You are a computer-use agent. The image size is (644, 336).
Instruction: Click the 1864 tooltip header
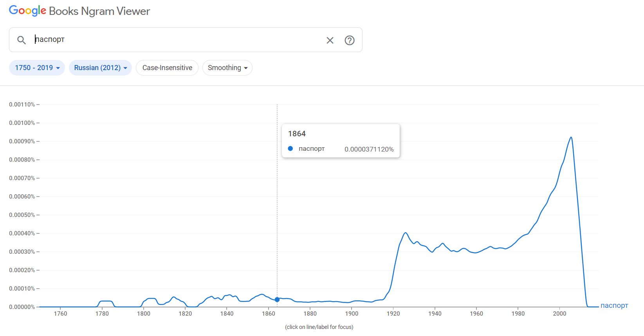click(297, 134)
